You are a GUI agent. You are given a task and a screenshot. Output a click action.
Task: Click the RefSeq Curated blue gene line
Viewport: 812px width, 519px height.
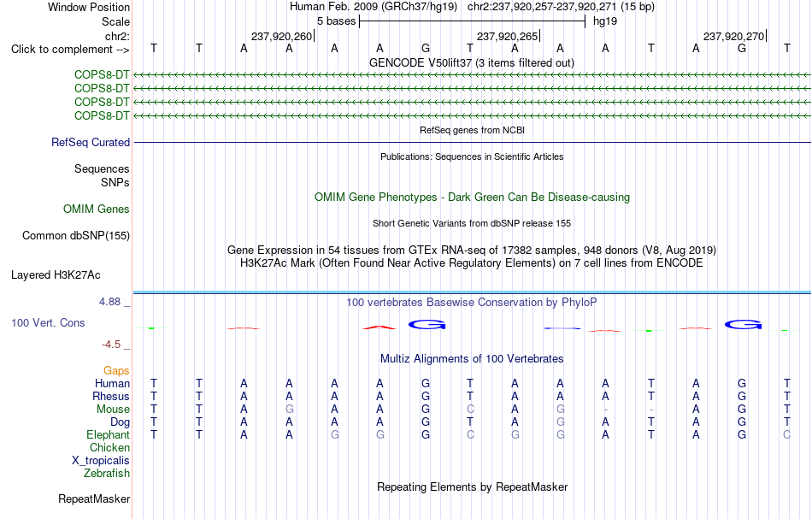point(472,142)
